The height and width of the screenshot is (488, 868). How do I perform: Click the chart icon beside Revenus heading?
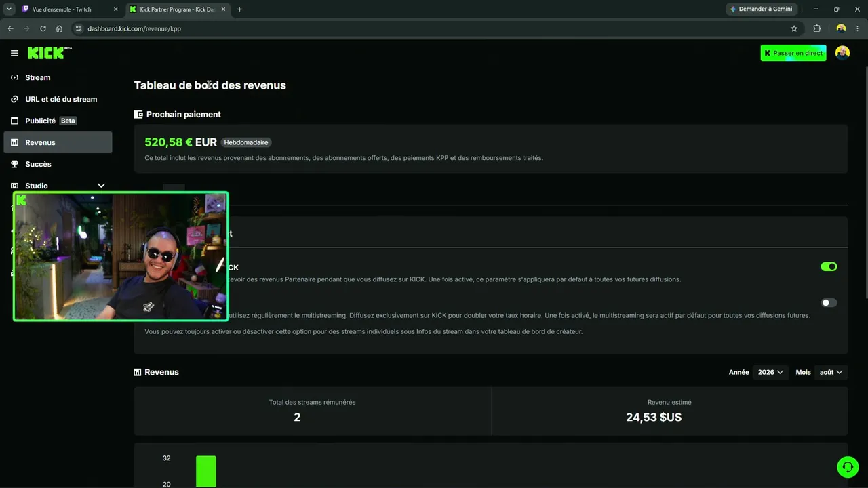coord(138,372)
